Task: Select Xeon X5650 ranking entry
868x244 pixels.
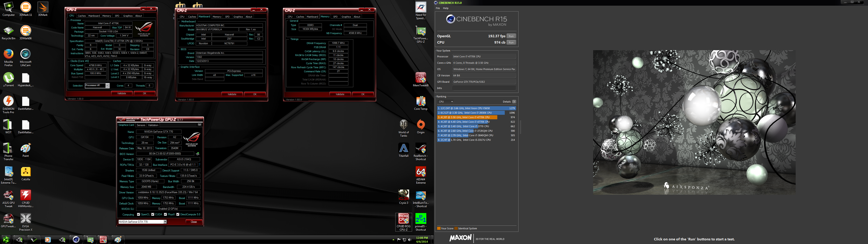Action: tap(476, 108)
